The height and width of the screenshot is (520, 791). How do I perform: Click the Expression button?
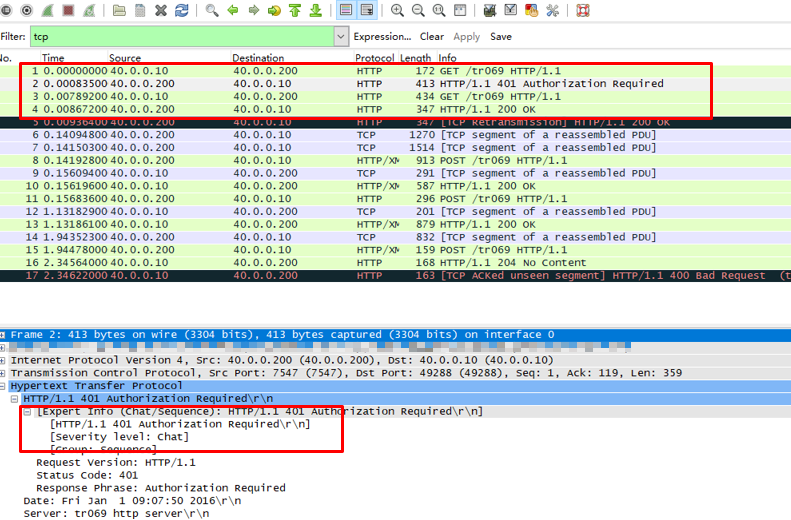[383, 36]
